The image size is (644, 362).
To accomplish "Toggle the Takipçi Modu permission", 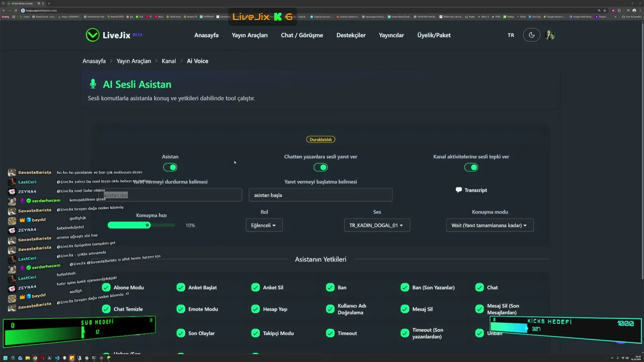I will (x=256, y=333).
